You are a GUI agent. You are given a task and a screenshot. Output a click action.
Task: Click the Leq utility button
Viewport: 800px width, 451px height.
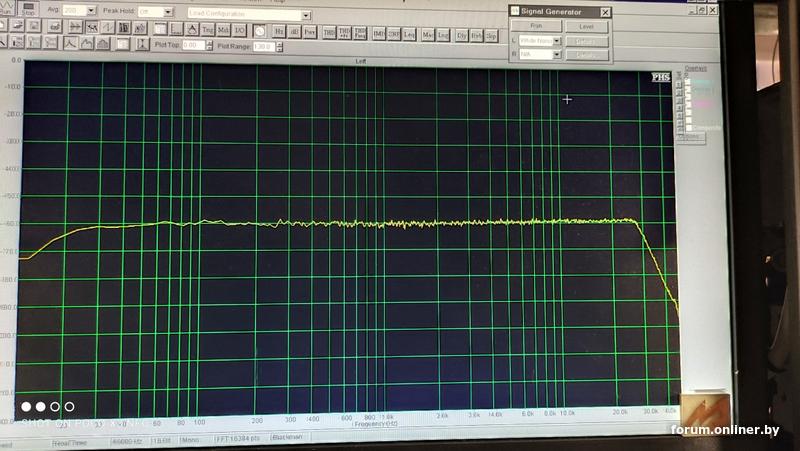click(x=409, y=34)
